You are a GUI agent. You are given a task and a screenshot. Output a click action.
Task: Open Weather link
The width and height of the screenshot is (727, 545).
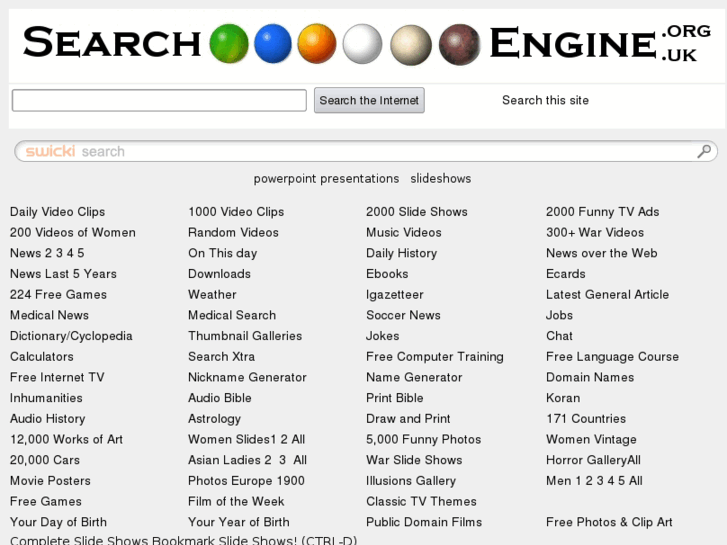(x=212, y=295)
